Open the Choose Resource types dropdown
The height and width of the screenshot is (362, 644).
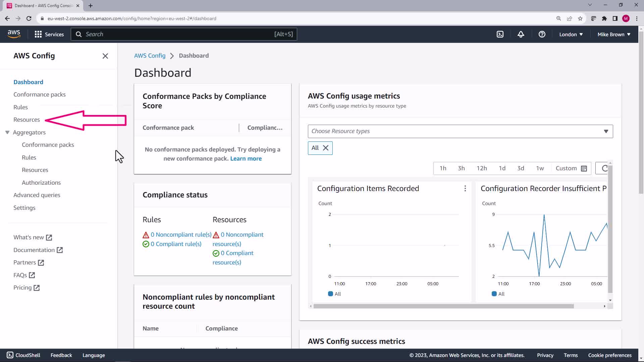[x=460, y=131]
